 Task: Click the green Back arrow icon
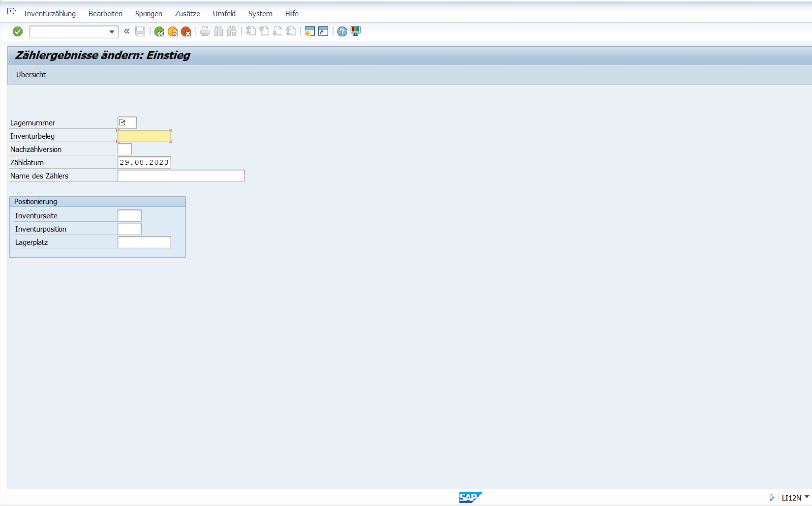coord(159,31)
